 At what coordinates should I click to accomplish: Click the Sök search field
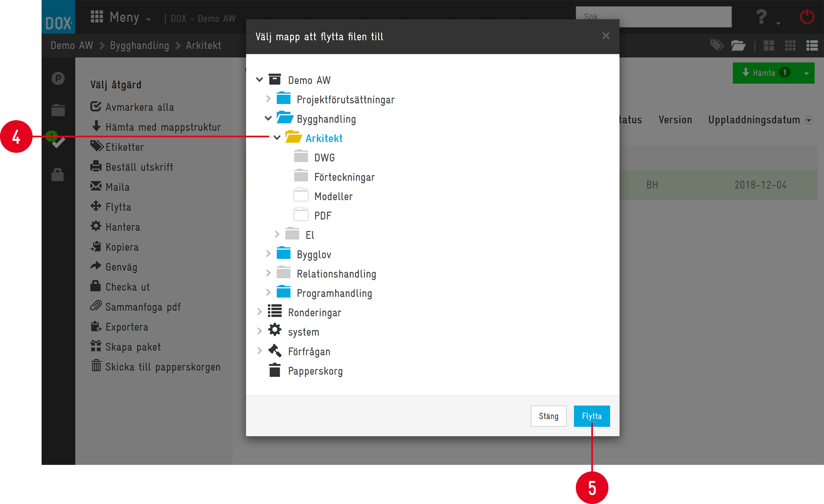pyautogui.click(x=653, y=17)
